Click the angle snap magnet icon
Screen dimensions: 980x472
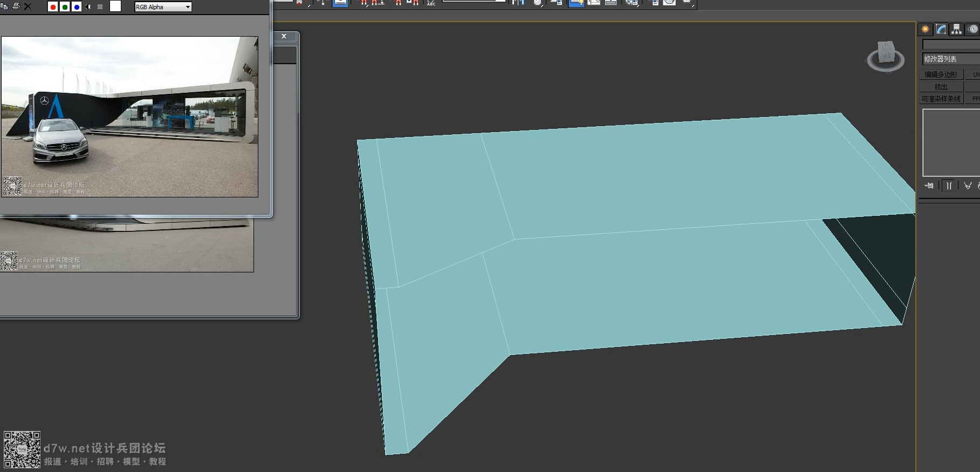click(x=378, y=3)
